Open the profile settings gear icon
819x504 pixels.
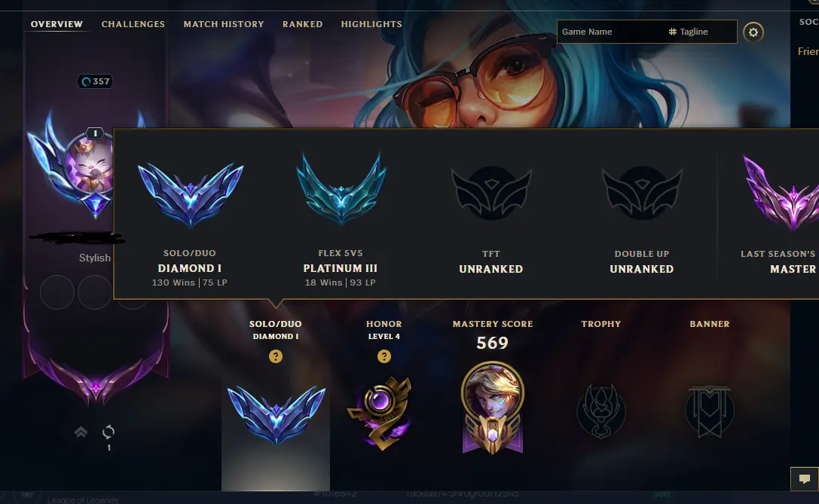click(x=753, y=32)
